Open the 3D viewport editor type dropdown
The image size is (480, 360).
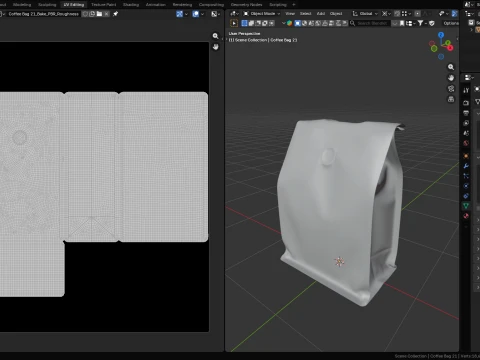point(234,14)
